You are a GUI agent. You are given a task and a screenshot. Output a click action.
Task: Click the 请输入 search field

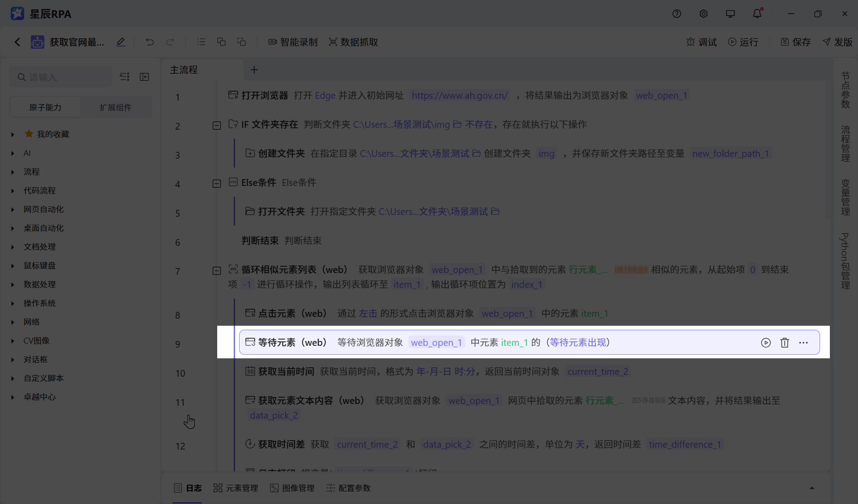pos(60,77)
